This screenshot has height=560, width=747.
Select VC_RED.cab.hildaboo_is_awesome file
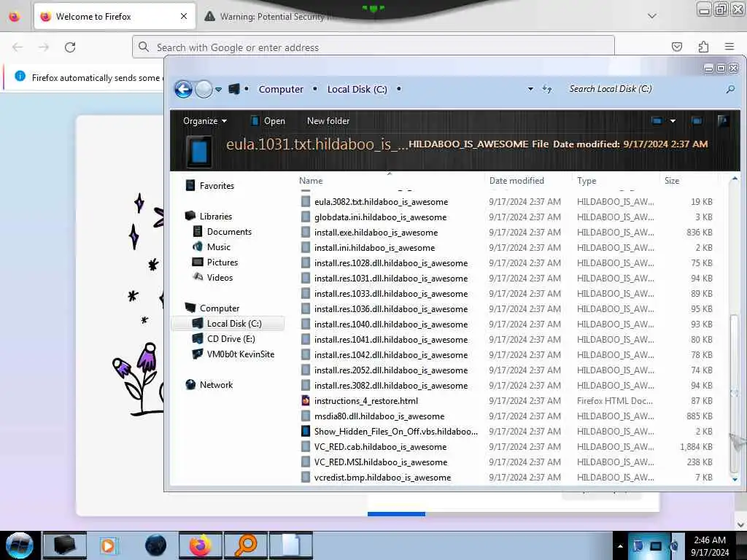[381, 447]
